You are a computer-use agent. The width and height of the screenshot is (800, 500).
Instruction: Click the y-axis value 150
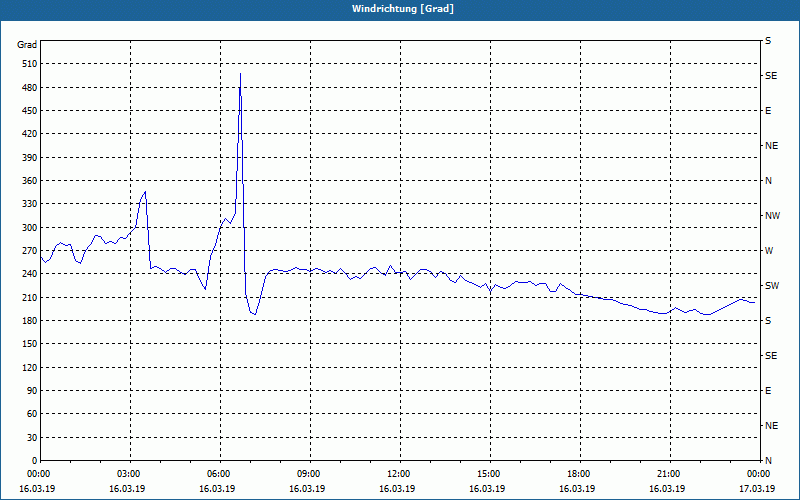pyautogui.click(x=30, y=344)
